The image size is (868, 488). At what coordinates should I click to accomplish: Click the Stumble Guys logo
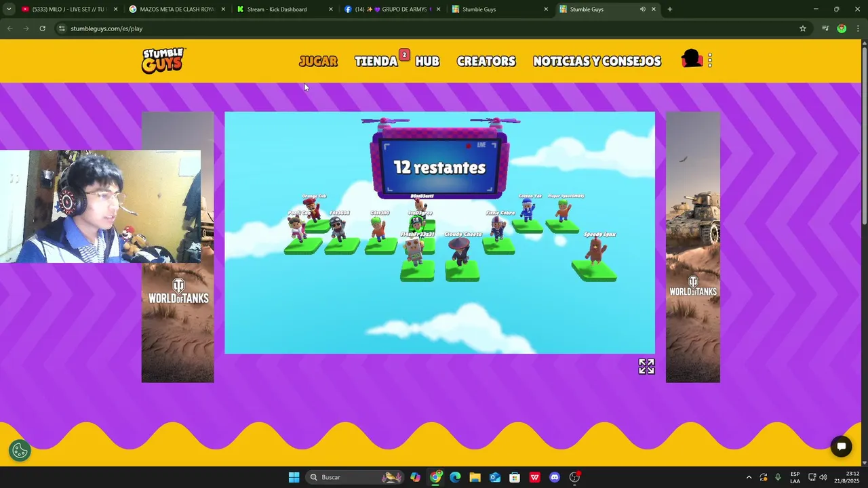coord(163,60)
